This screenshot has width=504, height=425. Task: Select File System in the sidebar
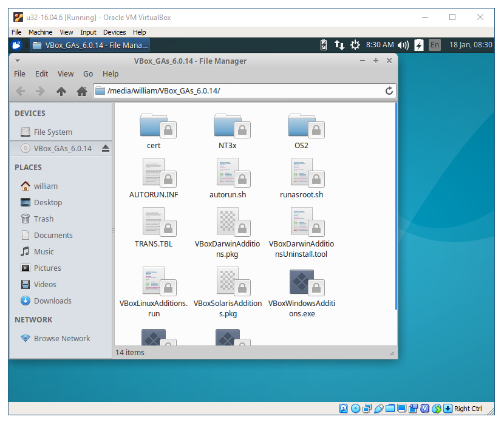pyautogui.click(x=53, y=132)
